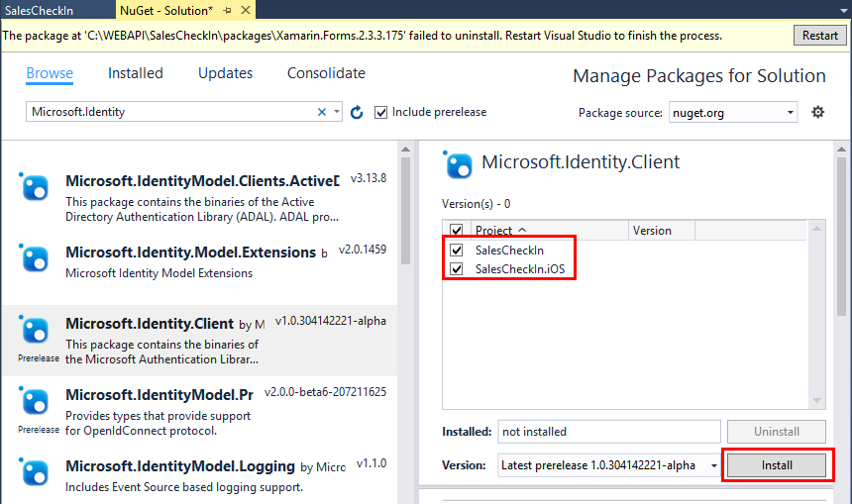
Task: Toggle the select-all projects header checkbox
Action: click(x=457, y=231)
